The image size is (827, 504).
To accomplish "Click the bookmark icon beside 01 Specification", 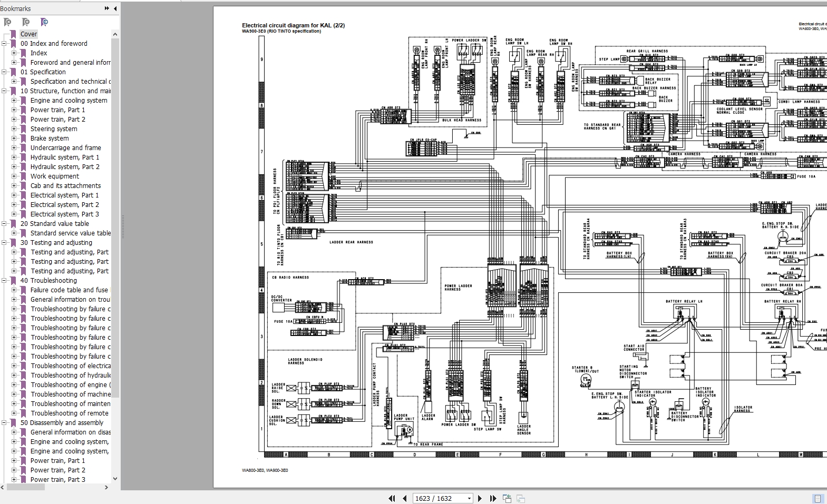I will coord(14,72).
